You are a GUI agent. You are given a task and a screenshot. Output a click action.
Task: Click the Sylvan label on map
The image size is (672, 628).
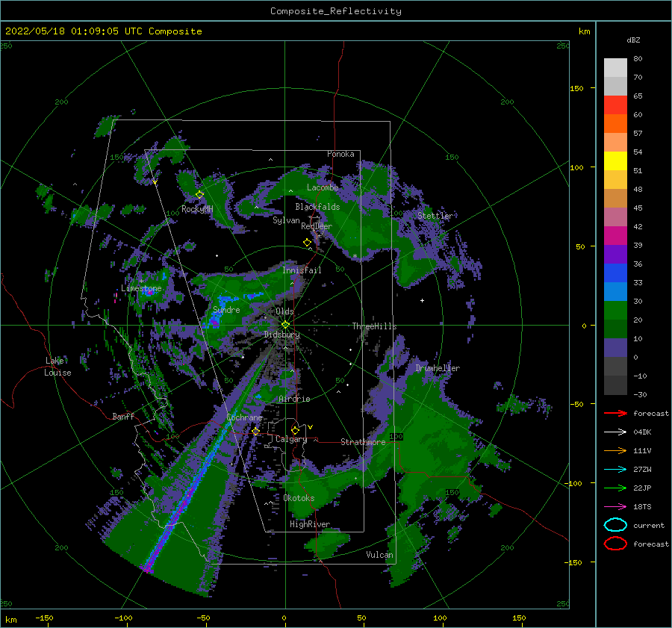coord(286,220)
